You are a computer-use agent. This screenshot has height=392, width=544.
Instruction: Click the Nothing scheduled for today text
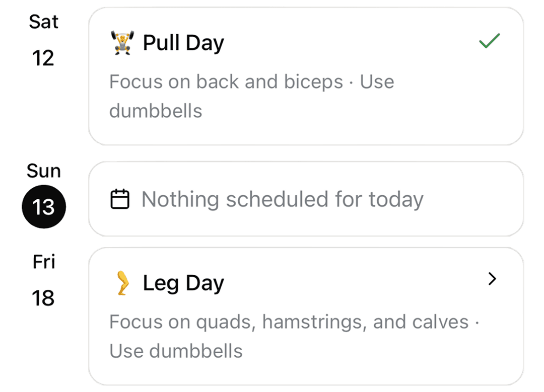pyautogui.click(x=282, y=199)
